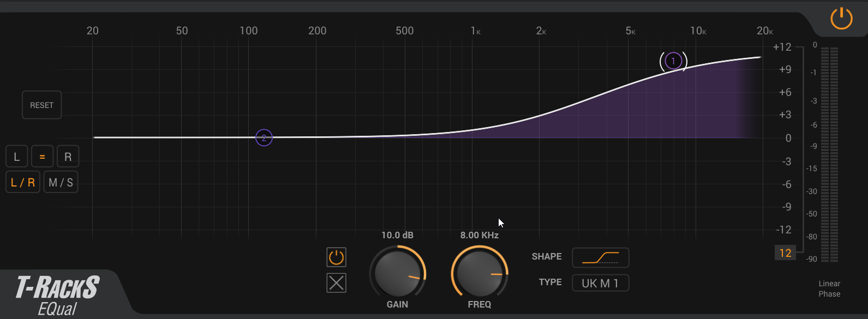Viewport: 868px width, 319px height.
Task: Select the L channel button
Action: coord(17,157)
